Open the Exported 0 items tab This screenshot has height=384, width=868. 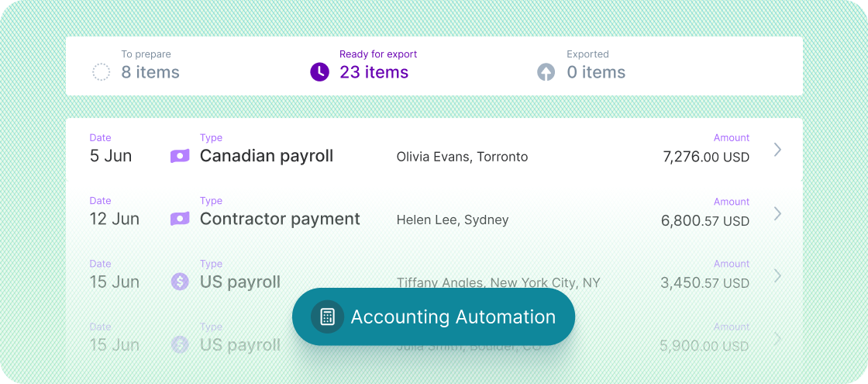(x=595, y=72)
